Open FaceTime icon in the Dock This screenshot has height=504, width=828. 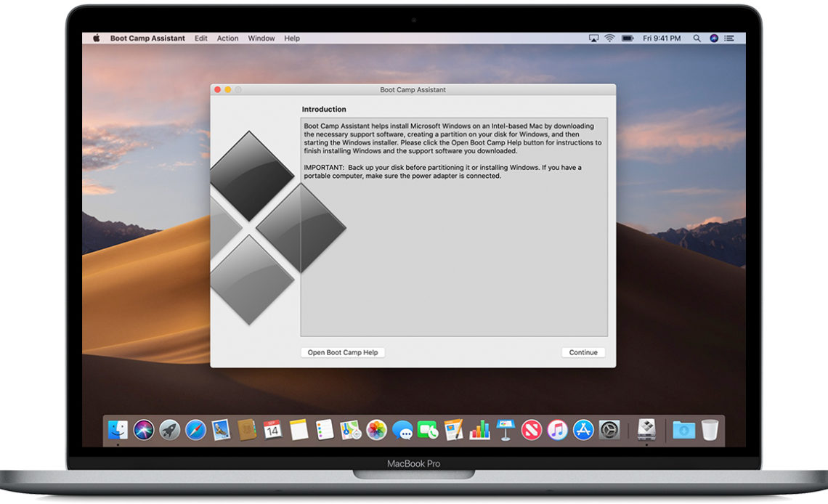428,430
